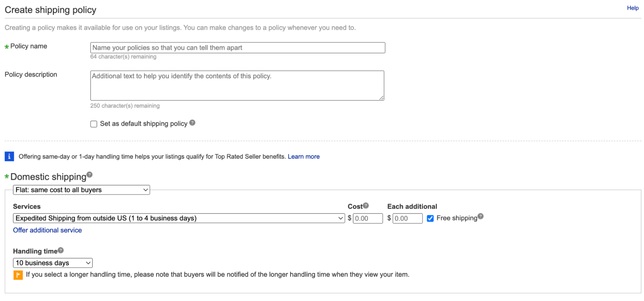Click the Handling time help icon
Image resolution: width=644 pixels, height=301 pixels.
pos(61,250)
